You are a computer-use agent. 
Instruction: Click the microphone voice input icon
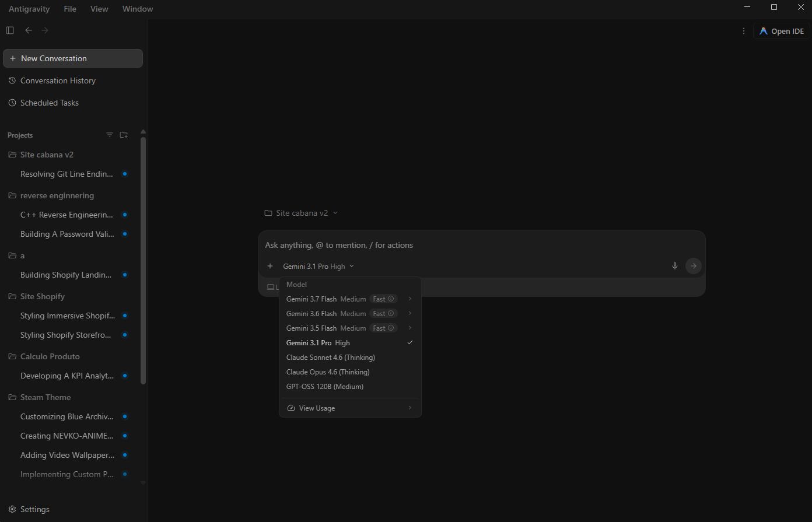pyautogui.click(x=675, y=266)
